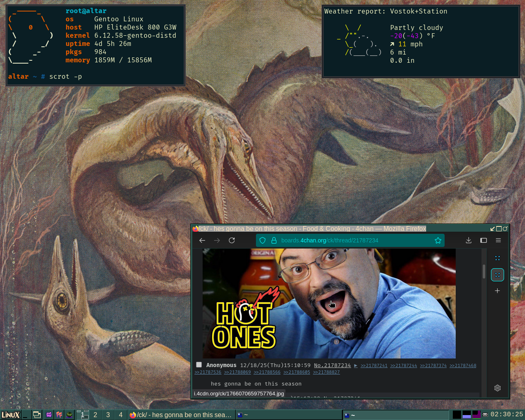Follow reply link >>21788827
Image resolution: width=525 pixels, height=420 pixels.
(326, 372)
